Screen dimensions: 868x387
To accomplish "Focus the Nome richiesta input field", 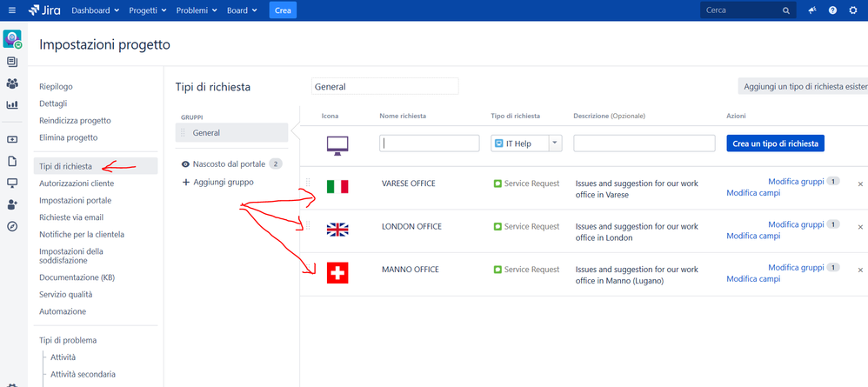I will pos(430,143).
